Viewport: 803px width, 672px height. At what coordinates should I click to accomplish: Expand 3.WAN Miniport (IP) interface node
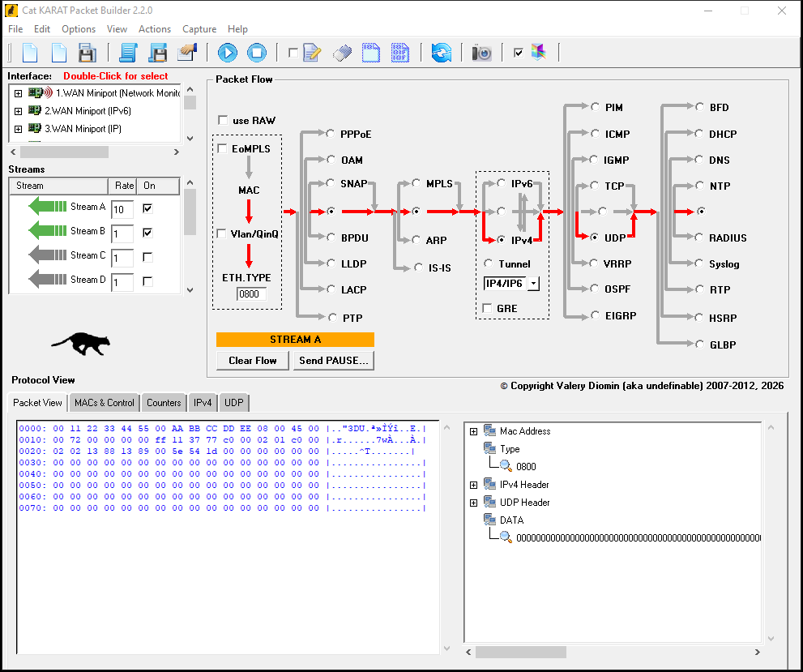tap(18, 129)
